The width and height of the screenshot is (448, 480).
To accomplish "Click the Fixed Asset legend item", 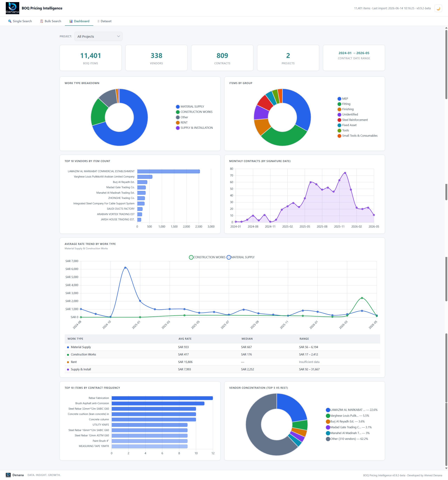I will (x=347, y=125).
